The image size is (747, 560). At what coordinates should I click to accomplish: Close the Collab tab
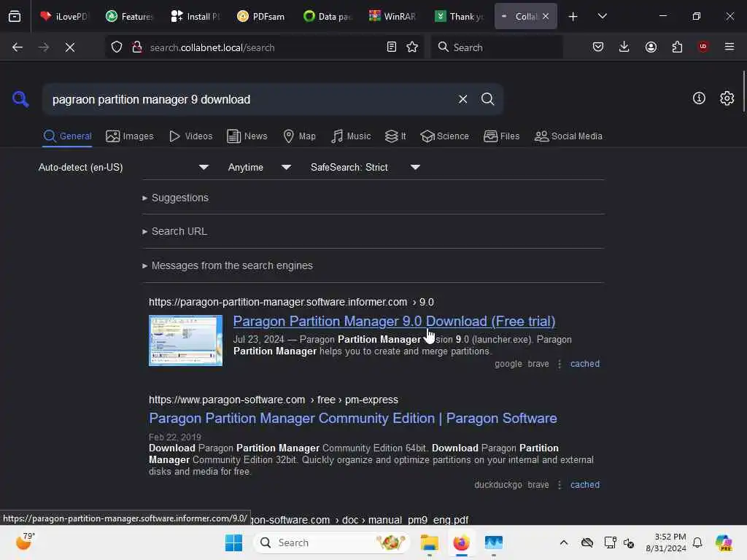click(x=546, y=16)
